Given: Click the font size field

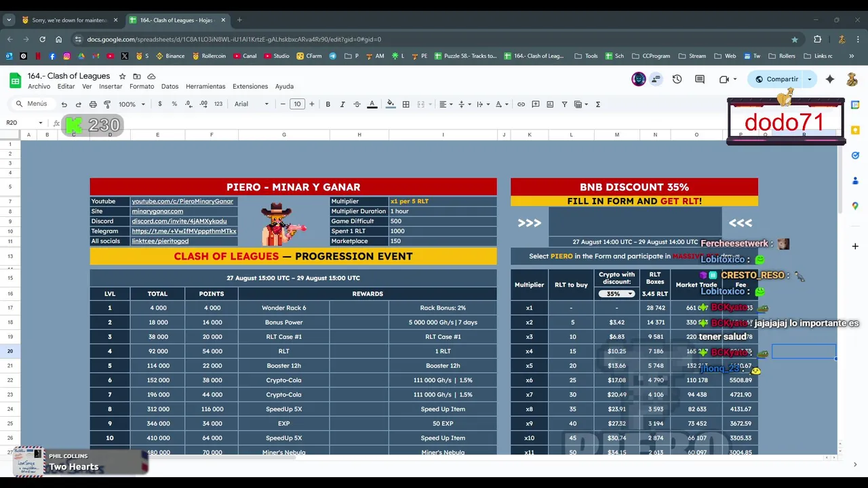Looking at the screenshot, I should [297, 104].
